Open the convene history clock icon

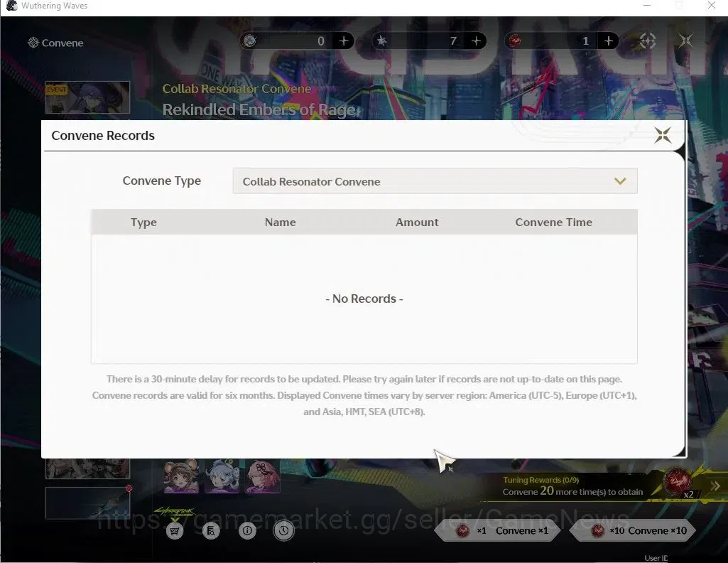point(283,530)
